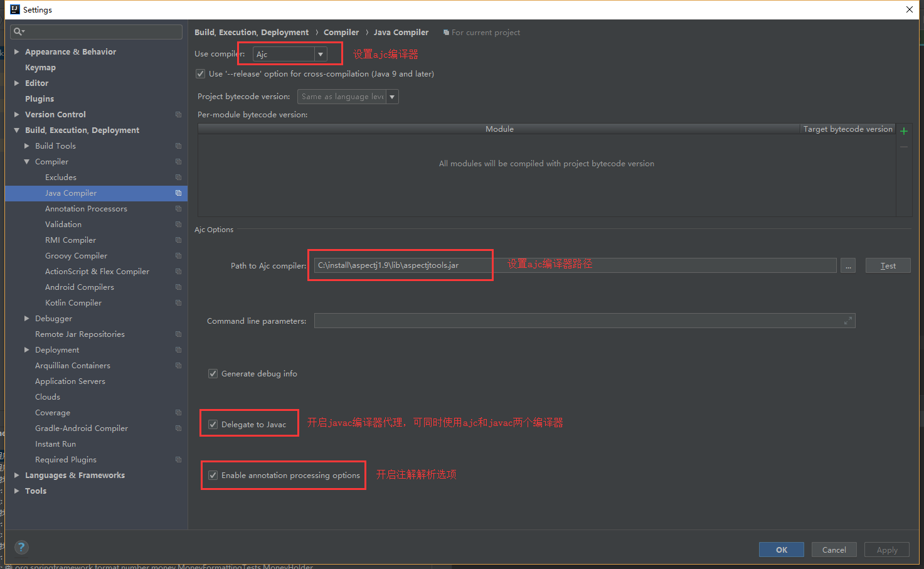924x569 pixels.
Task: Toggle the Delegate to Javac checkbox
Action: point(213,425)
